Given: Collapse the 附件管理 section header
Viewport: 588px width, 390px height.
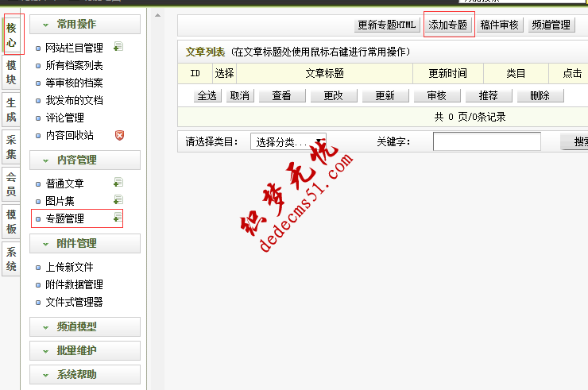Looking at the screenshot, I should [x=85, y=243].
